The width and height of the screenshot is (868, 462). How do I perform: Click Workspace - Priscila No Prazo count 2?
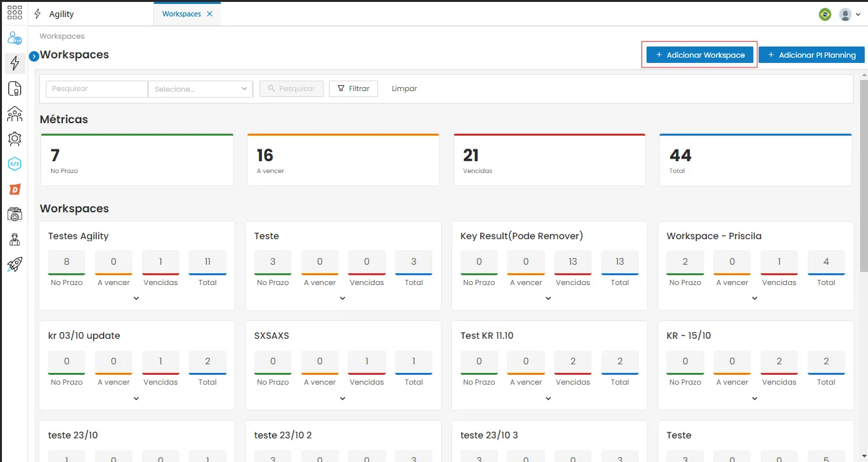(685, 262)
